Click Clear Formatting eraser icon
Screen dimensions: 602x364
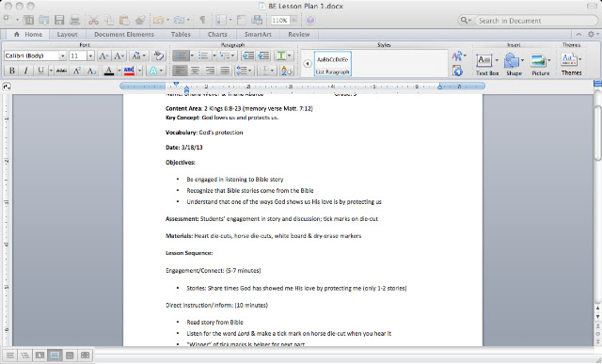(158, 55)
